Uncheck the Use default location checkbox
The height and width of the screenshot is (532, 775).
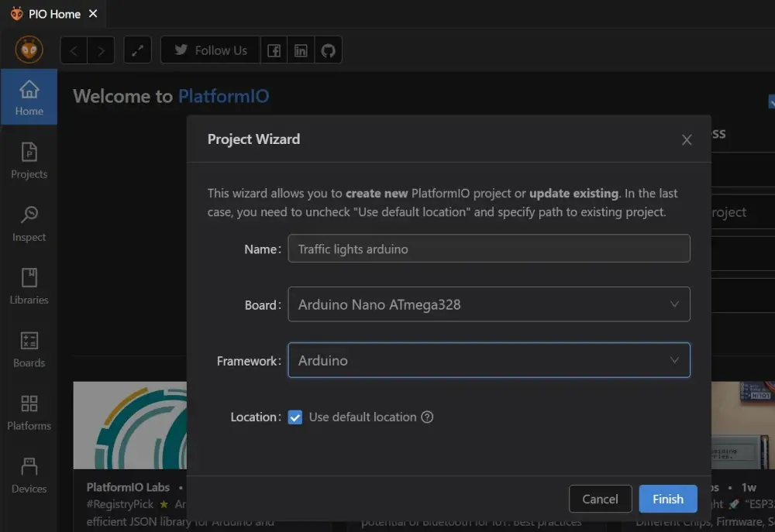point(295,417)
